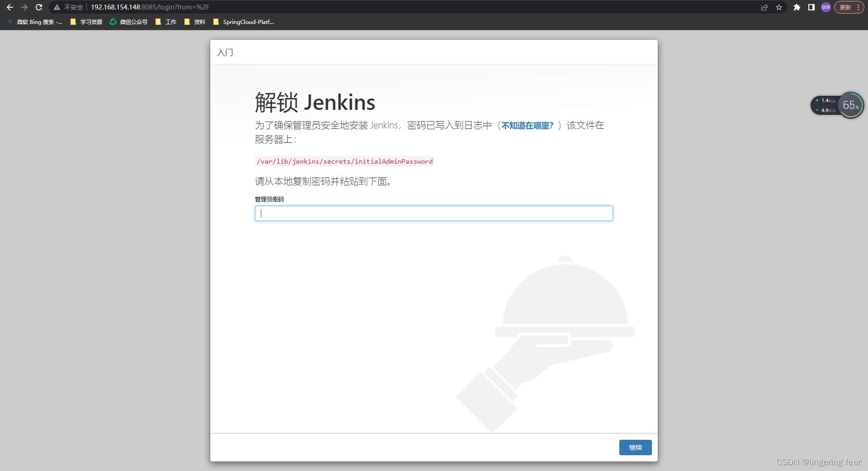Click the share page icon
The height and width of the screenshot is (471, 868).
click(x=764, y=7)
